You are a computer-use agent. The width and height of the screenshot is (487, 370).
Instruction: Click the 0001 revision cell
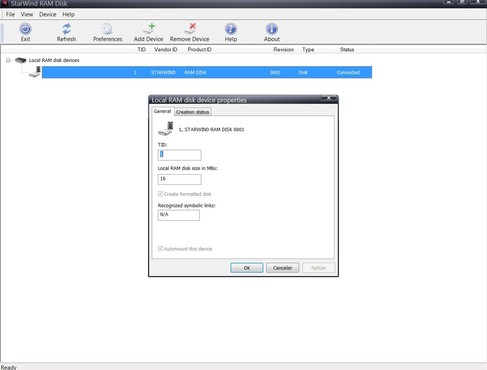275,72
